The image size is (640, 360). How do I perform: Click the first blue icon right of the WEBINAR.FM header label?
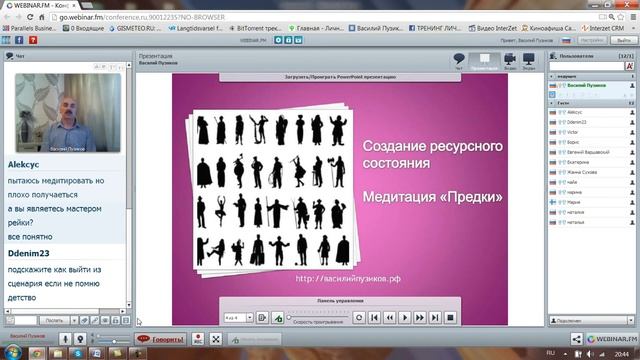(278, 40)
